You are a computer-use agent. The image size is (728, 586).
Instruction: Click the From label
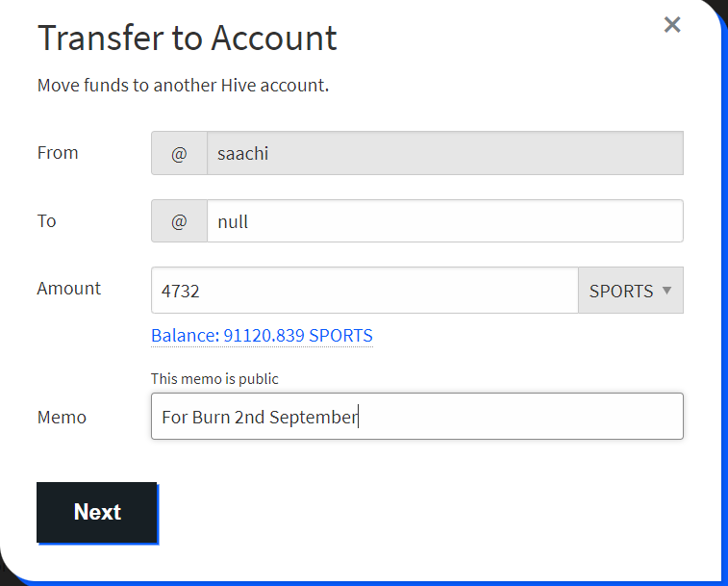tap(58, 153)
